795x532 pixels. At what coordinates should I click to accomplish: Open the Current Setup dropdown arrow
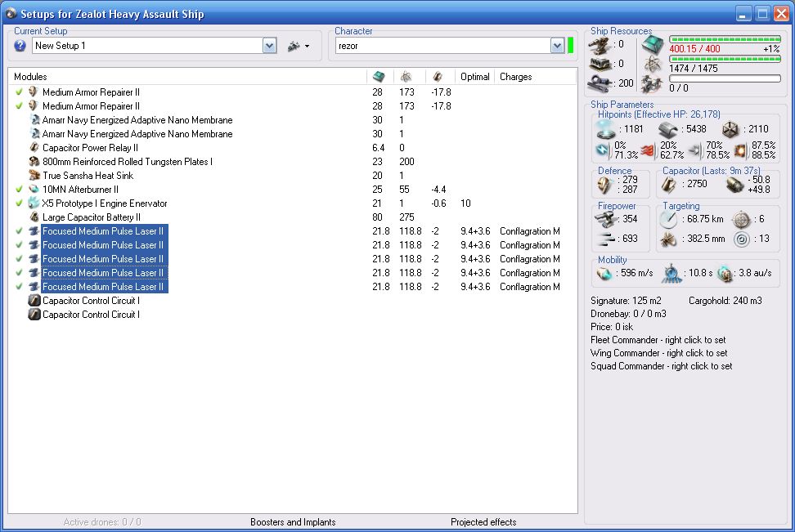pyautogui.click(x=269, y=46)
